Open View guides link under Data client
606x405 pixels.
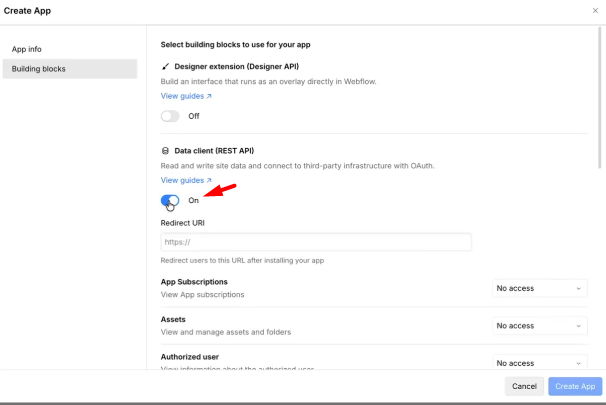(182, 181)
